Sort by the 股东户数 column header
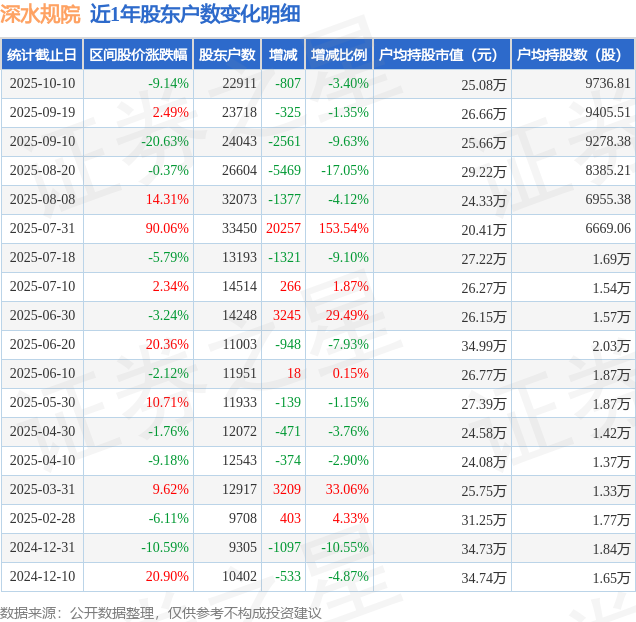The image size is (636, 622). click(227, 55)
